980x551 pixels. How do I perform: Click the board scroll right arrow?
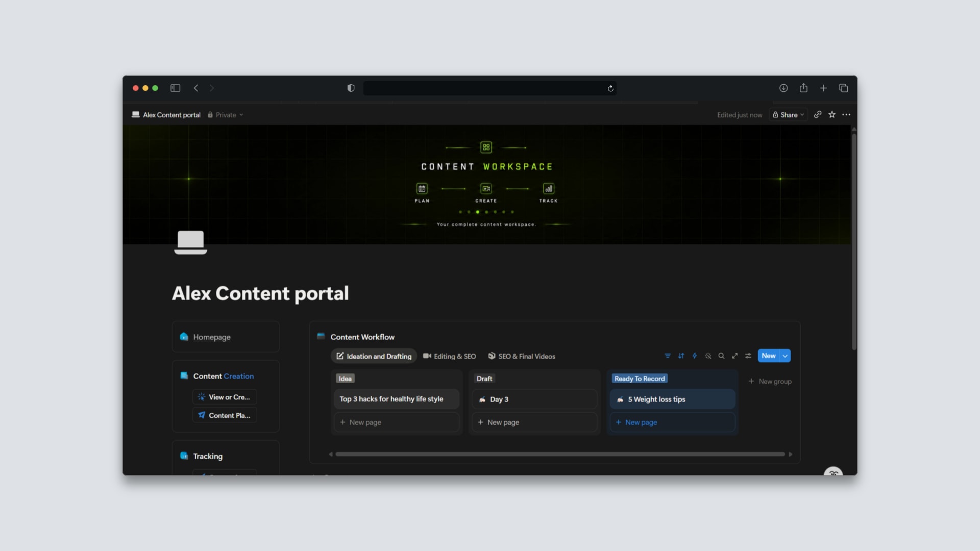click(791, 454)
